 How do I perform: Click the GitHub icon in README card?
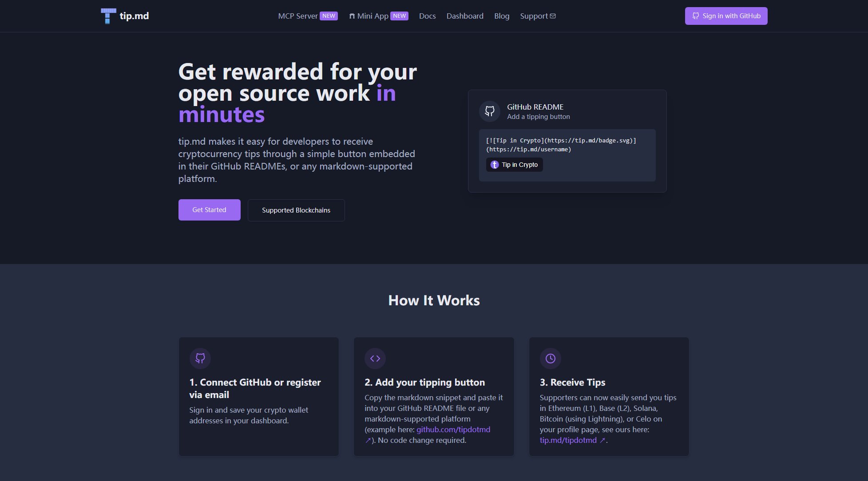489,111
